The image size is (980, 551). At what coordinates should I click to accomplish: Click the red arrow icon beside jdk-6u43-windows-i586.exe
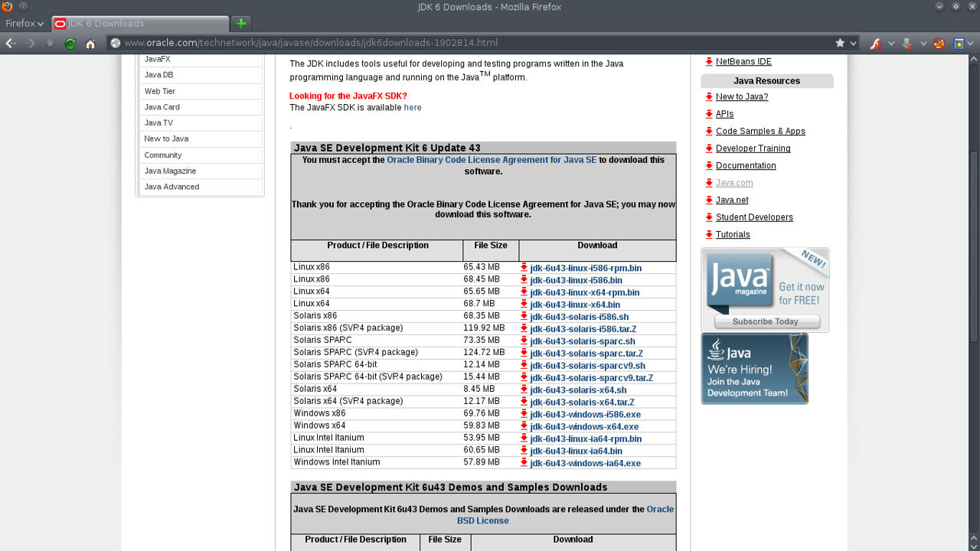pyautogui.click(x=524, y=414)
